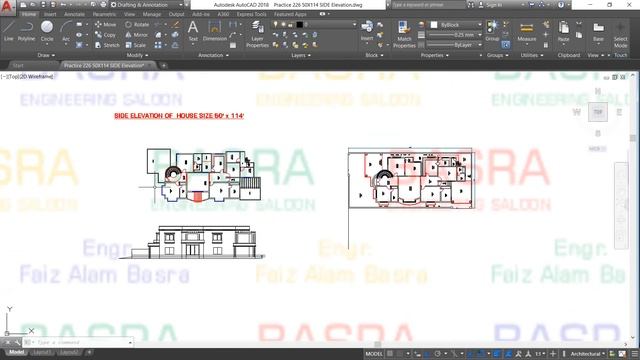This screenshot has height=360, width=640.
Task: Toggle MODEL space button
Action: click(374, 354)
